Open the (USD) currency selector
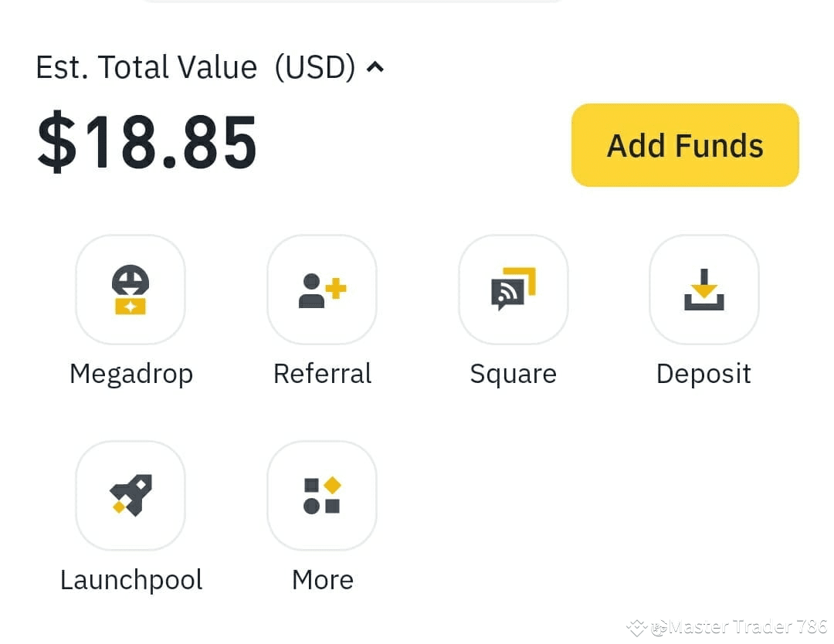 tap(315, 67)
